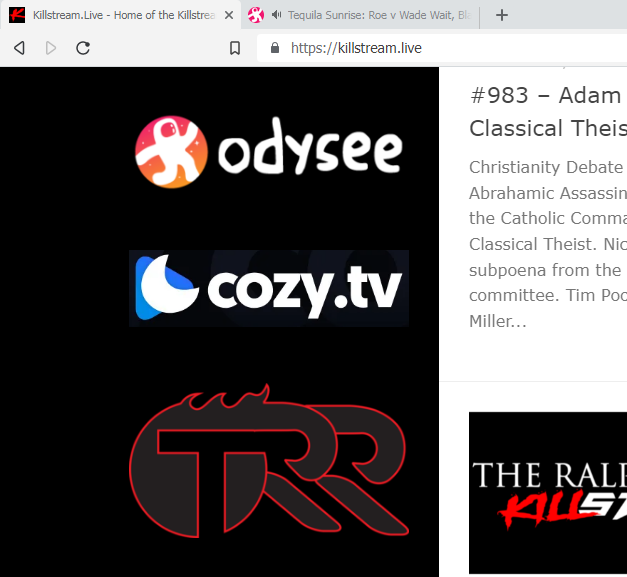The height and width of the screenshot is (577, 627).
Task: Open the cozy.tv logo link
Action: pyautogui.click(x=269, y=288)
